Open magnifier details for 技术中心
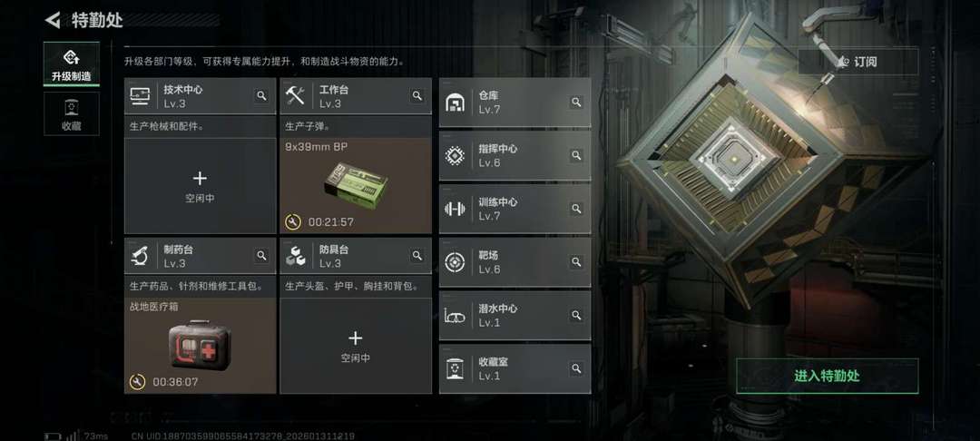 click(x=261, y=95)
